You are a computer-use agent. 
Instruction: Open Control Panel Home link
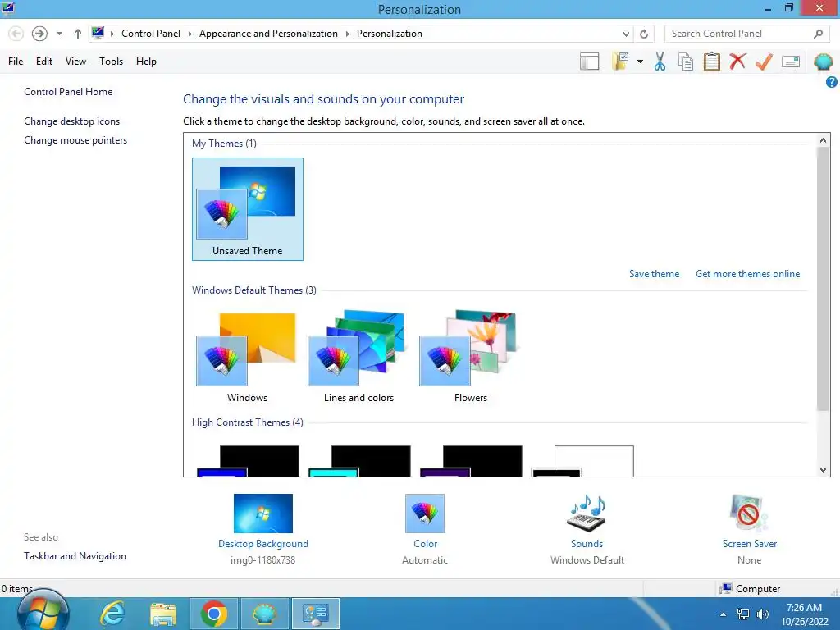pyautogui.click(x=68, y=92)
